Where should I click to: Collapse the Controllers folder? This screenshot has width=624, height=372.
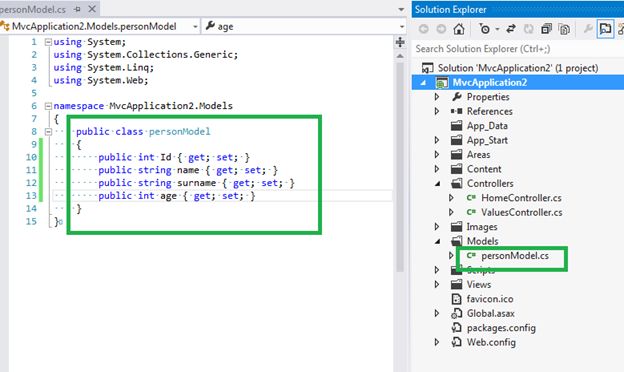coord(437,184)
